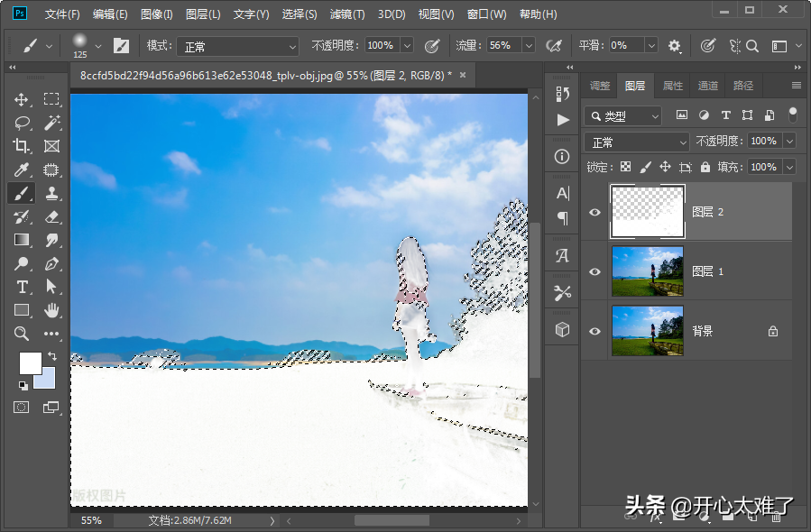This screenshot has height=532, width=811.
Task: Open the brush tool preset dropdown
Action: point(49,46)
